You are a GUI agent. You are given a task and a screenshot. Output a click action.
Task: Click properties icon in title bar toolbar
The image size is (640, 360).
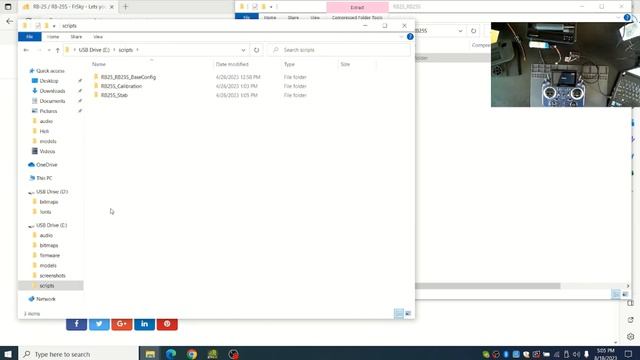click(38, 26)
